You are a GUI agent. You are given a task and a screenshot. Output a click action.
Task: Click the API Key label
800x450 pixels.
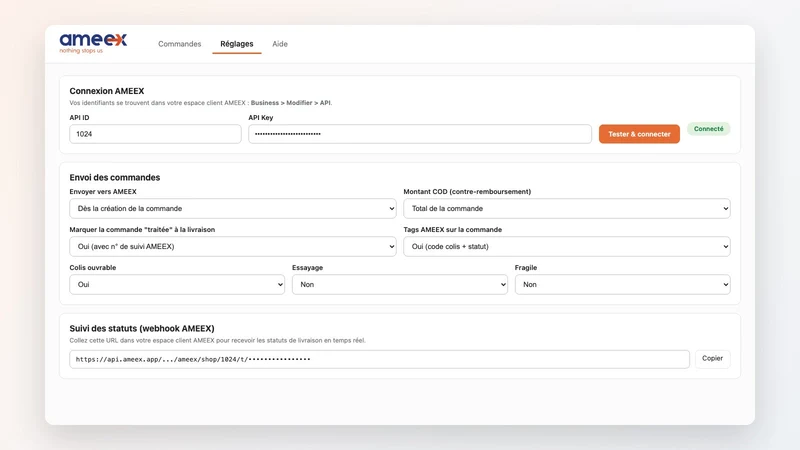(261, 118)
